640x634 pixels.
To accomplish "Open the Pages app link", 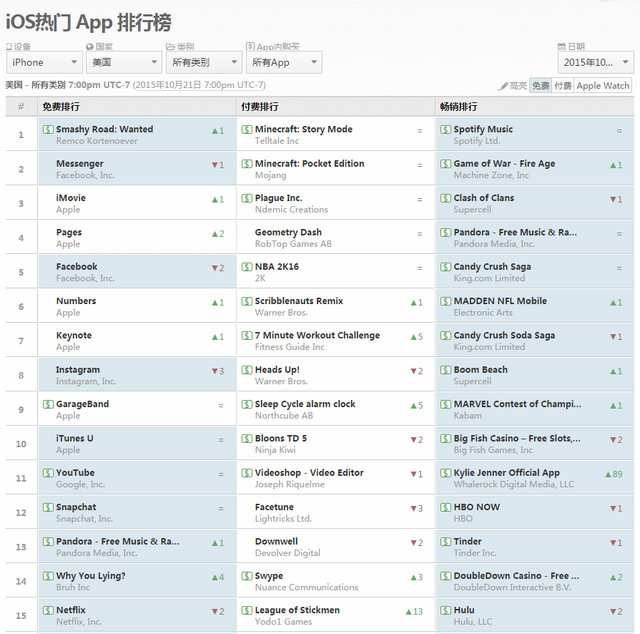I will (x=69, y=232).
